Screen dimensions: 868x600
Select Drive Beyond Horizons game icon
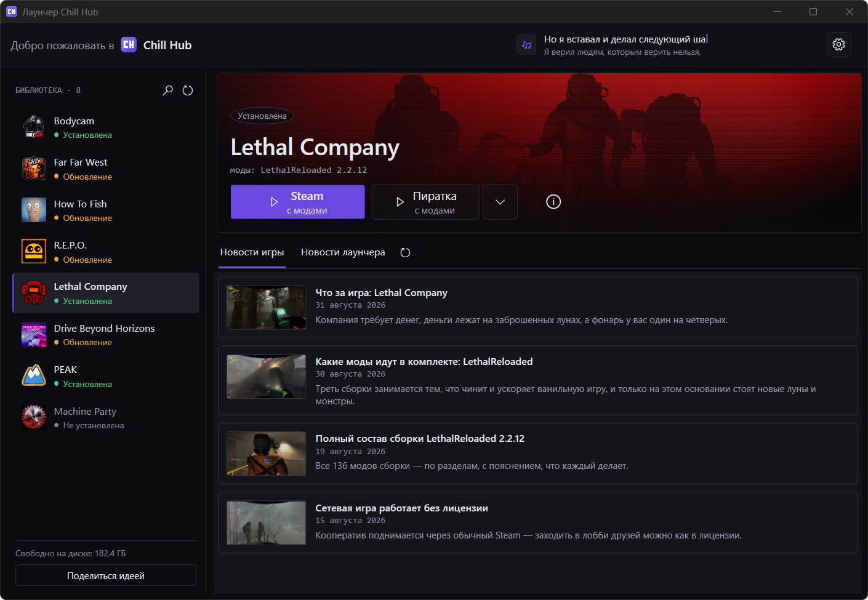pos(34,335)
